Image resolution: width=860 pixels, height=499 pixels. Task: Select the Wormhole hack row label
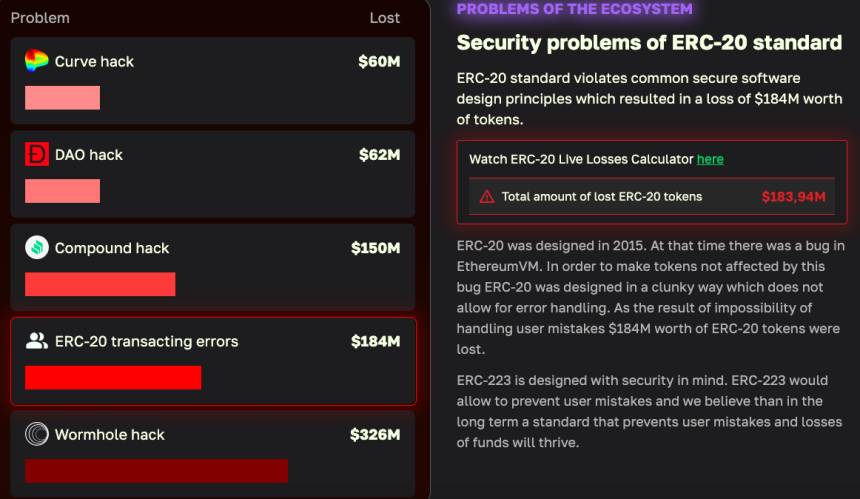pos(110,435)
